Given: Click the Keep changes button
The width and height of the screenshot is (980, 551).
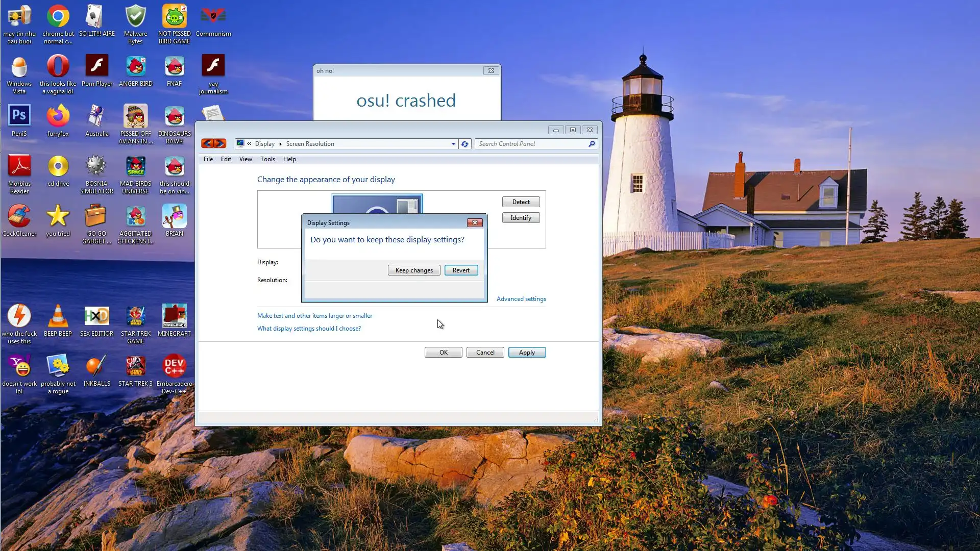Looking at the screenshot, I should 414,270.
